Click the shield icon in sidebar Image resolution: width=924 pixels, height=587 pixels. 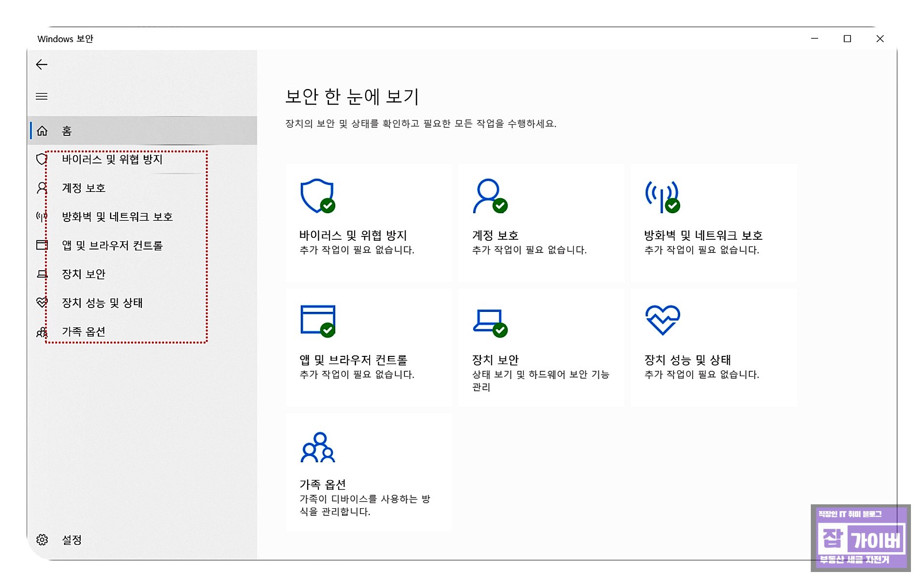click(x=42, y=159)
